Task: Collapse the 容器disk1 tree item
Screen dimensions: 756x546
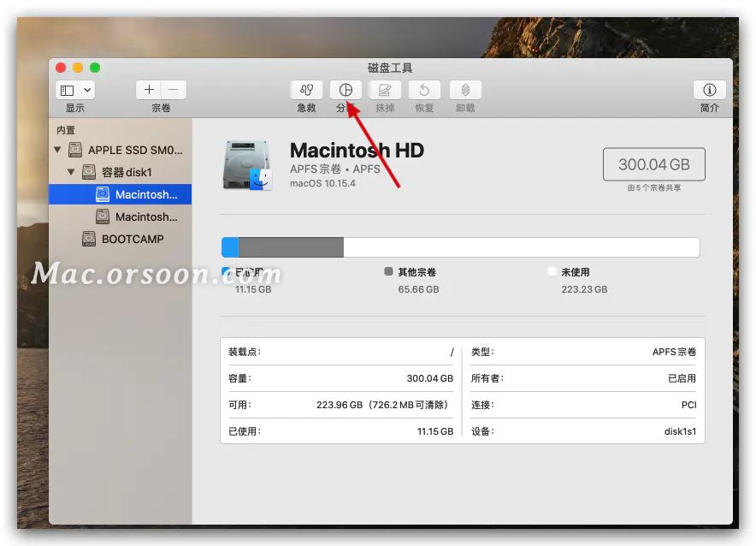Action: pyautogui.click(x=72, y=171)
